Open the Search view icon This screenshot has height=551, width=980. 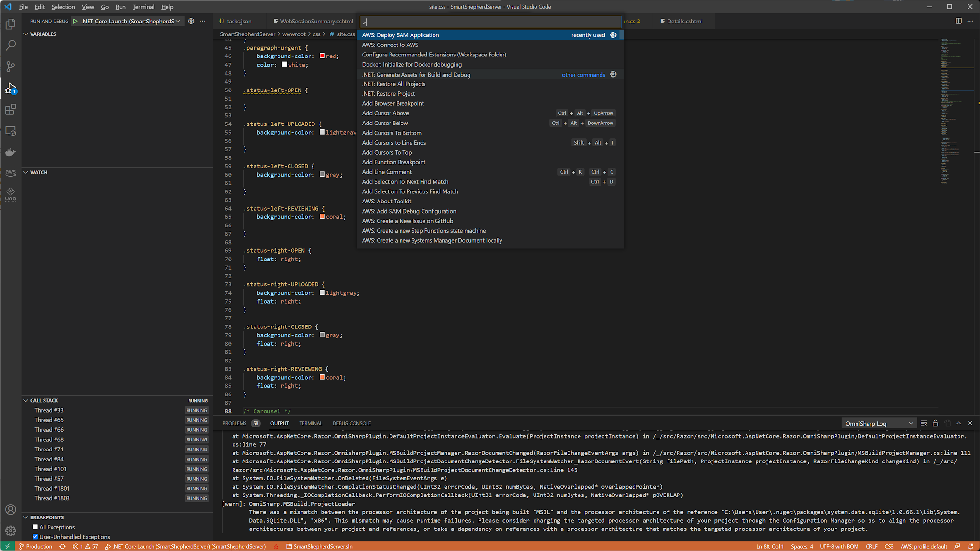11,45
